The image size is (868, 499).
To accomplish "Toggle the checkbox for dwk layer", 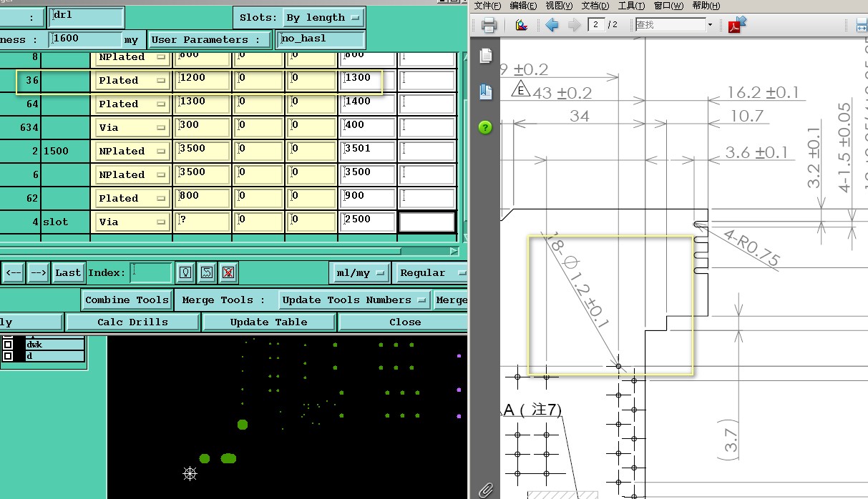I will pyautogui.click(x=8, y=345).
